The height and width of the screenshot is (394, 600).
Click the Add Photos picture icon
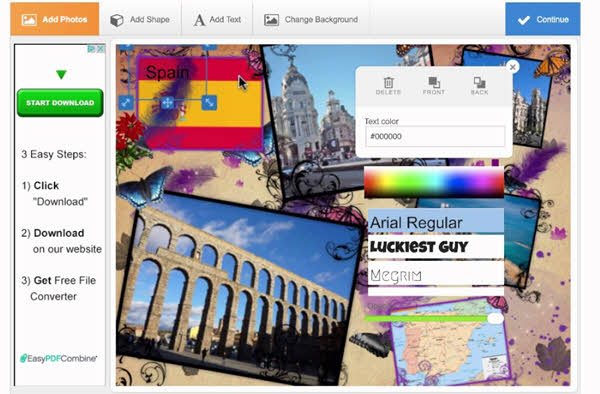[x=29, y=20]
